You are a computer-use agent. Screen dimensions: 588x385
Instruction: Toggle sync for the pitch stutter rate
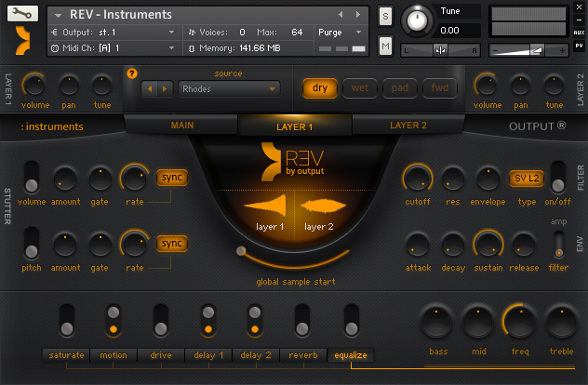(x=172, y=244)
